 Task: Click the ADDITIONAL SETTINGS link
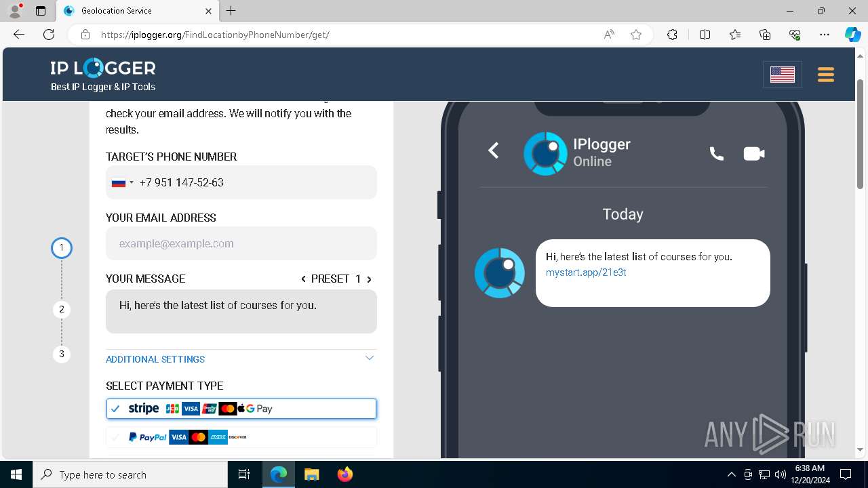[155, 359]
